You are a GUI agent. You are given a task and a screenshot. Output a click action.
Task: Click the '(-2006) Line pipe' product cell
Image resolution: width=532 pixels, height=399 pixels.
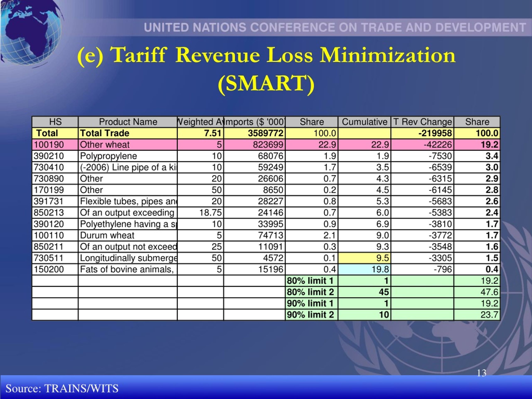tap(128, 167)
